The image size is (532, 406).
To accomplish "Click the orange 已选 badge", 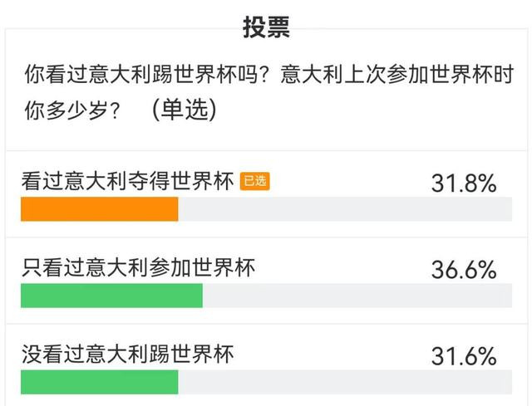I will click(254, 182).
